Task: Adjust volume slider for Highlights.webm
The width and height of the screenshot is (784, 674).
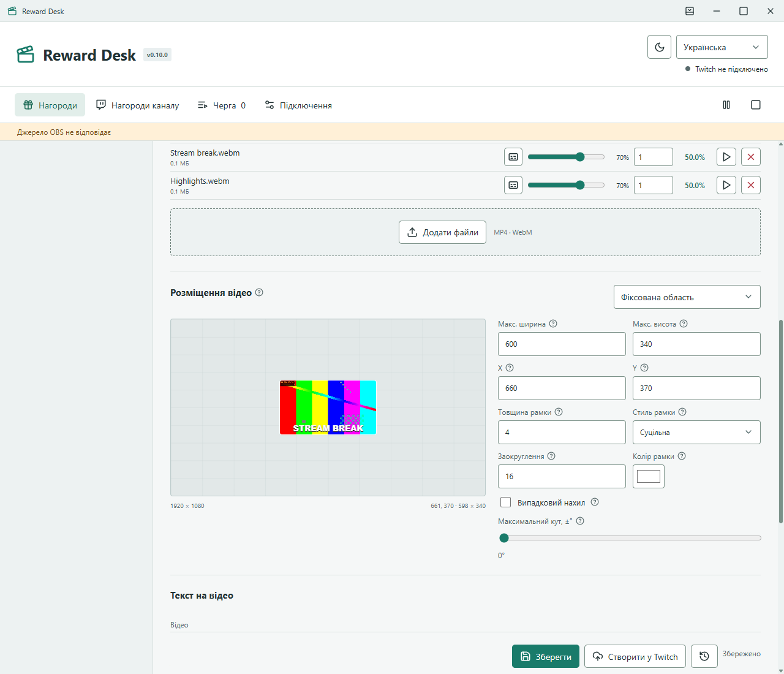Action: pos(566,185)
